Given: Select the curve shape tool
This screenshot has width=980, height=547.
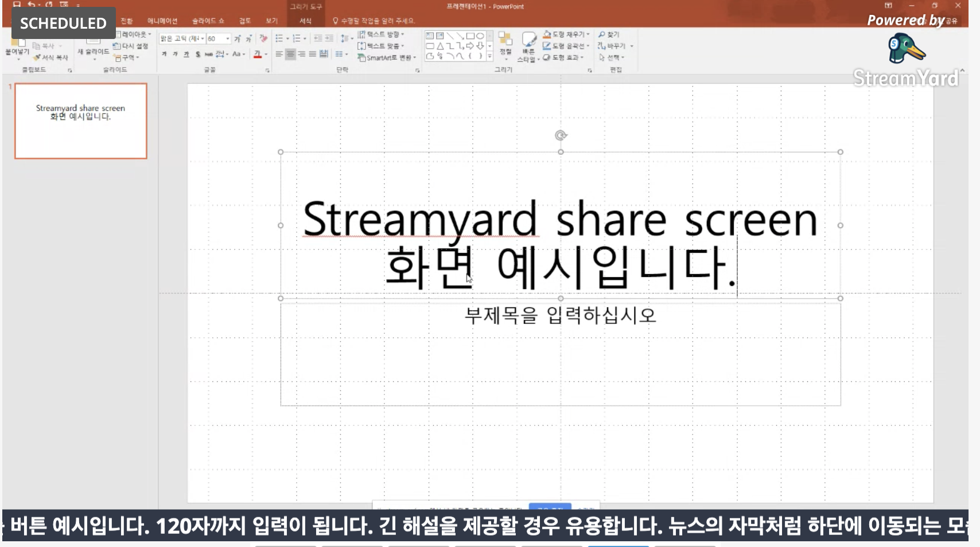Looking at the screenshot, I should click(x=460, y=56).
